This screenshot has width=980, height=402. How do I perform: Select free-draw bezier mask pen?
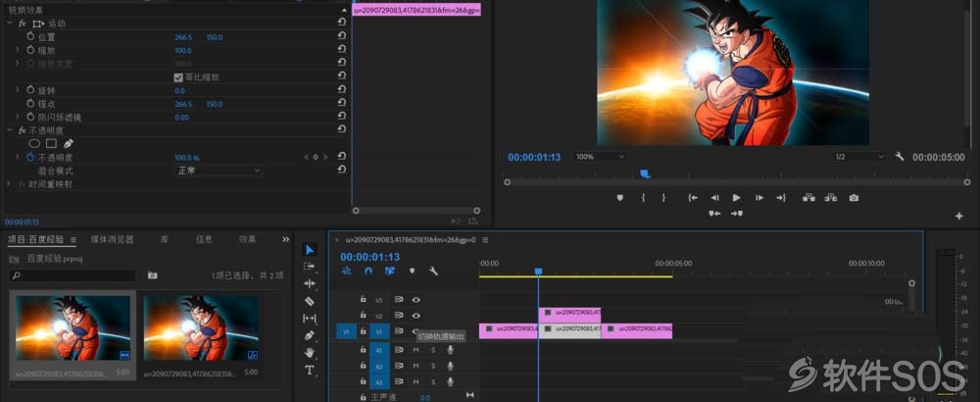[x=69, y=143]
